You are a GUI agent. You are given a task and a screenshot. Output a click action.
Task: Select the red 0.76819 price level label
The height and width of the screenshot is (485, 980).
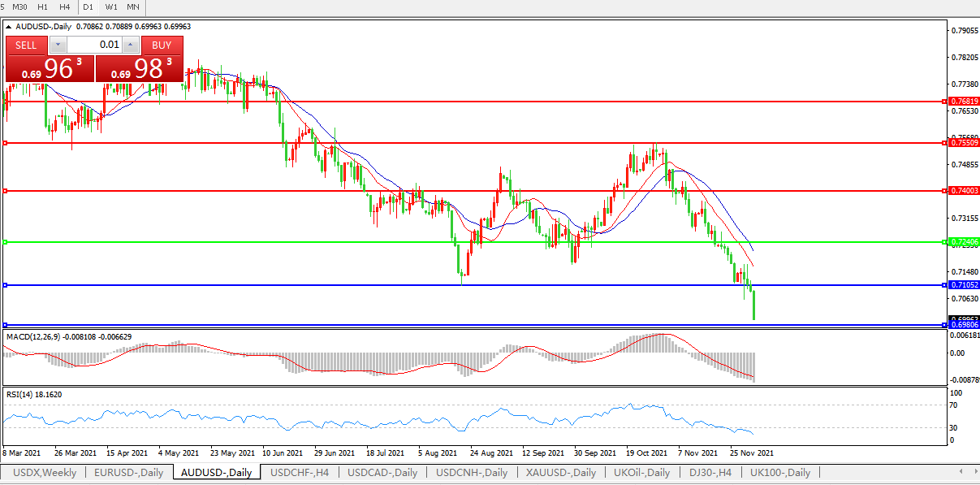click(x=964, y=102)
